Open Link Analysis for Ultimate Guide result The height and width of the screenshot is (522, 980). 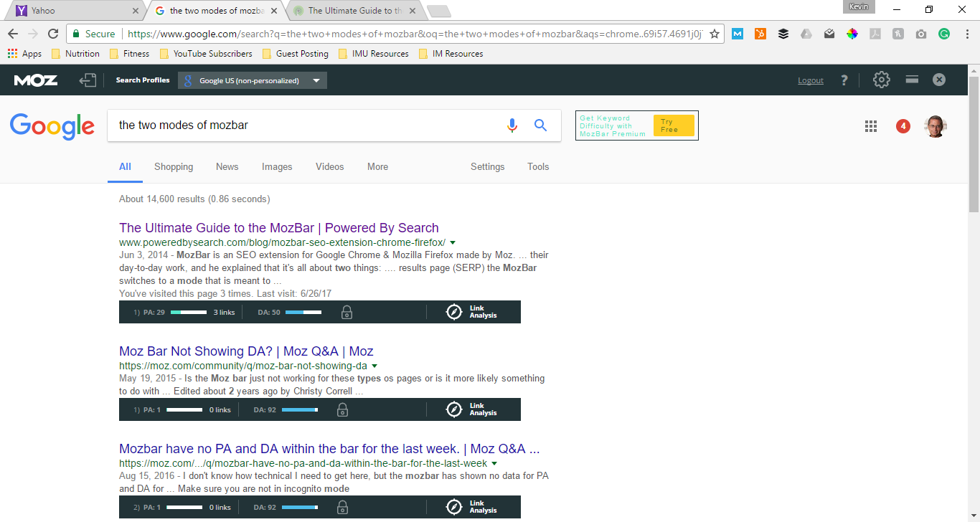click(471, 312)
